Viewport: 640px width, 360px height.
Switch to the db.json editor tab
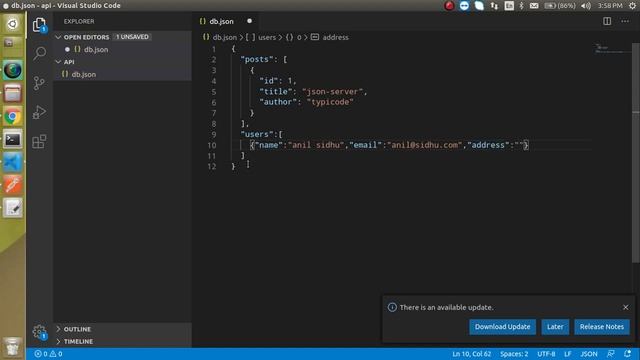point(221,21)
